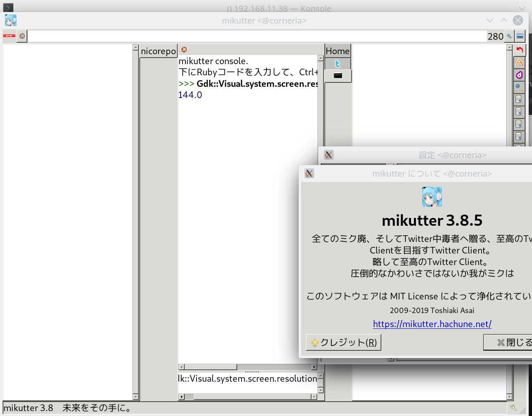Open the mikutter.hachune.net link
This screenshot has width=532, height=416.
432,324
